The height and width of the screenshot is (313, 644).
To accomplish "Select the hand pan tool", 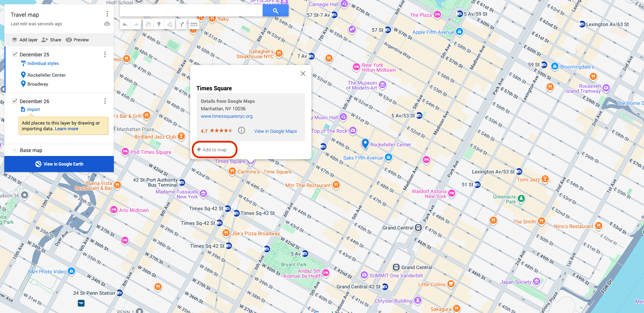I will click(x=148, y=24).
